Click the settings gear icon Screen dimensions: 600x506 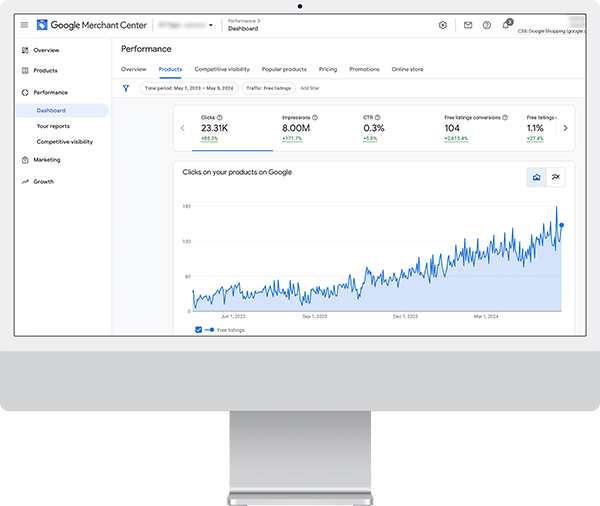(x=443, y=25)
